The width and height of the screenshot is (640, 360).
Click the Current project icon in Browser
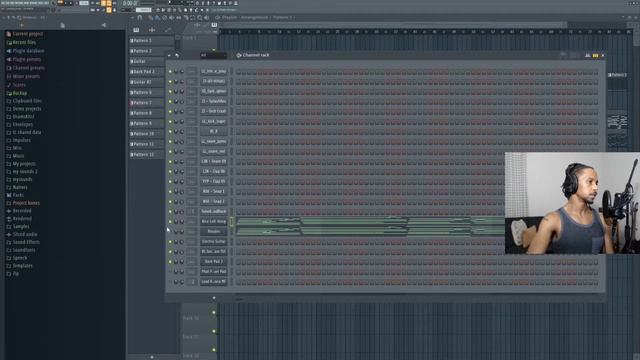pos(9,34)
